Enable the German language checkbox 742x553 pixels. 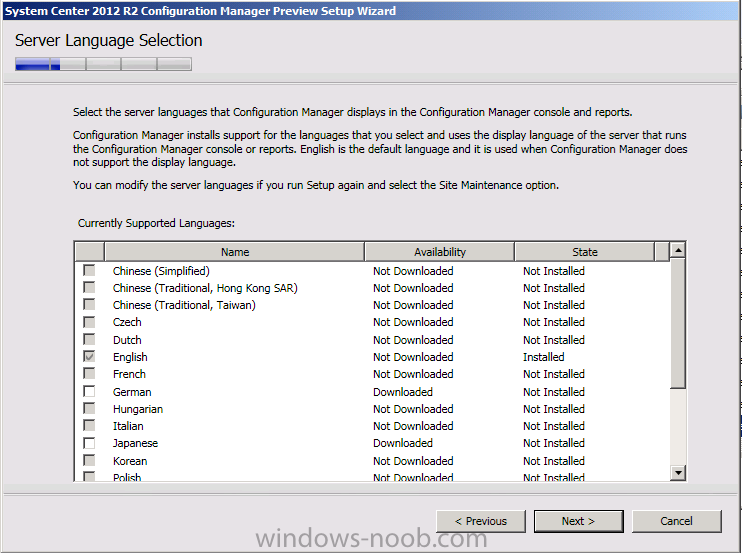click(89, 392)
